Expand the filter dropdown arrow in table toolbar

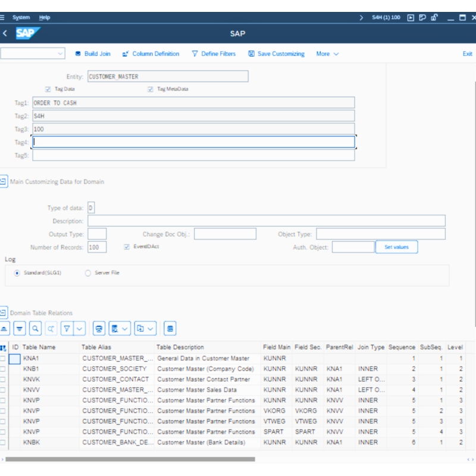click(80, 328)
